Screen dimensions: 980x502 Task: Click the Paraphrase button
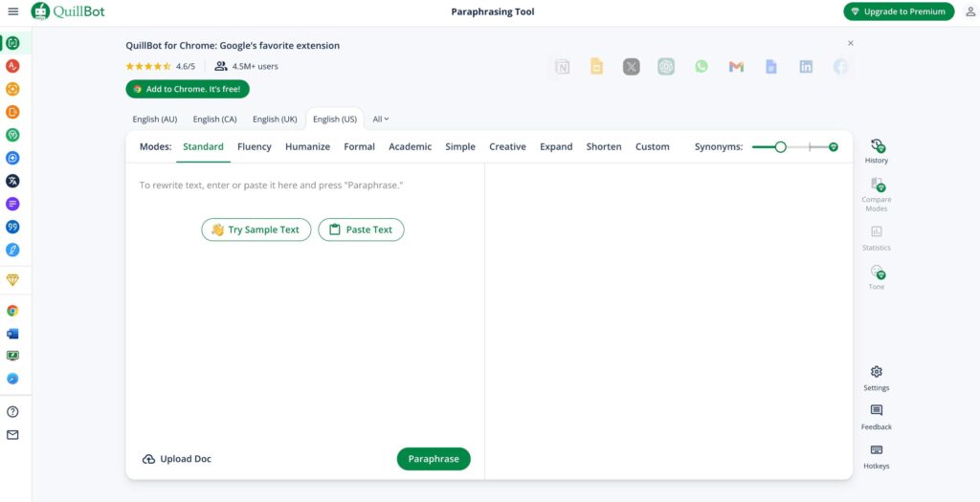(x=434, y=459)
